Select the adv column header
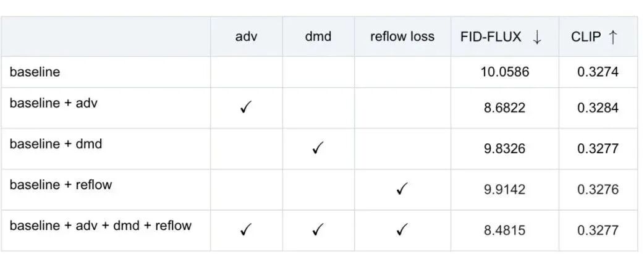The image size is (644, 254). click(247, 36)
